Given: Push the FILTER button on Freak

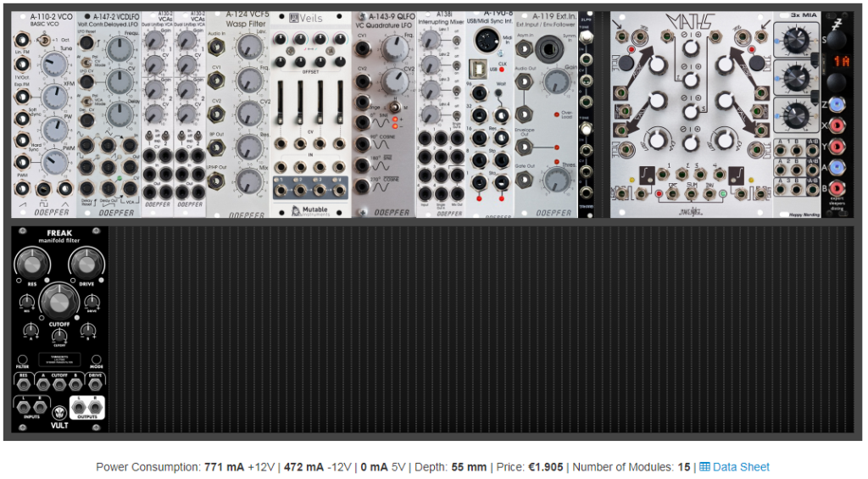Looking at the screenshot, I should coord(22,360).
